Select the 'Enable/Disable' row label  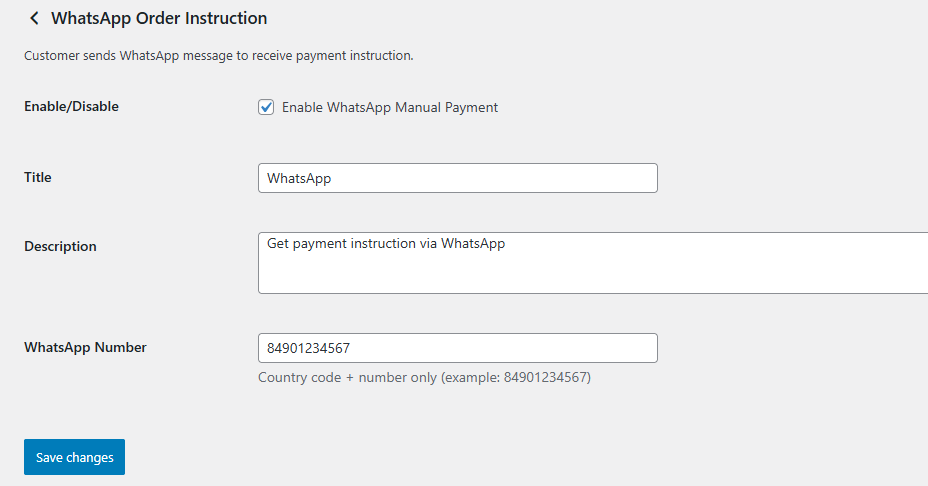[71, 106]
